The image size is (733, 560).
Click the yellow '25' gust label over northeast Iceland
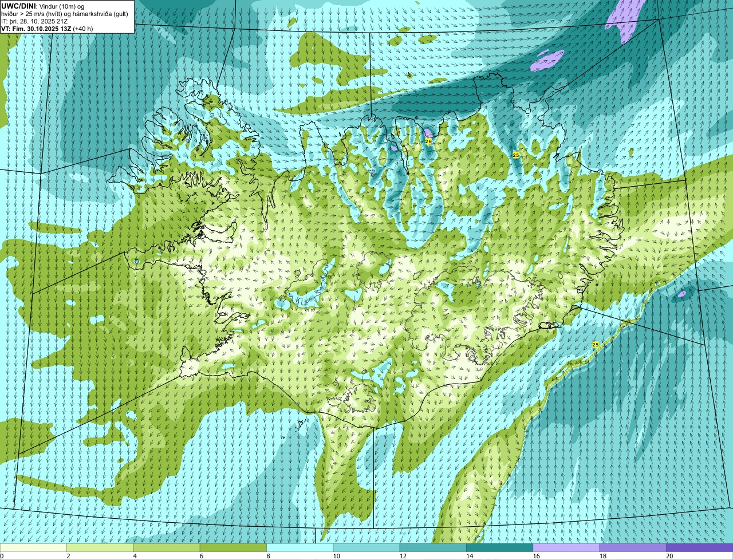515,155
